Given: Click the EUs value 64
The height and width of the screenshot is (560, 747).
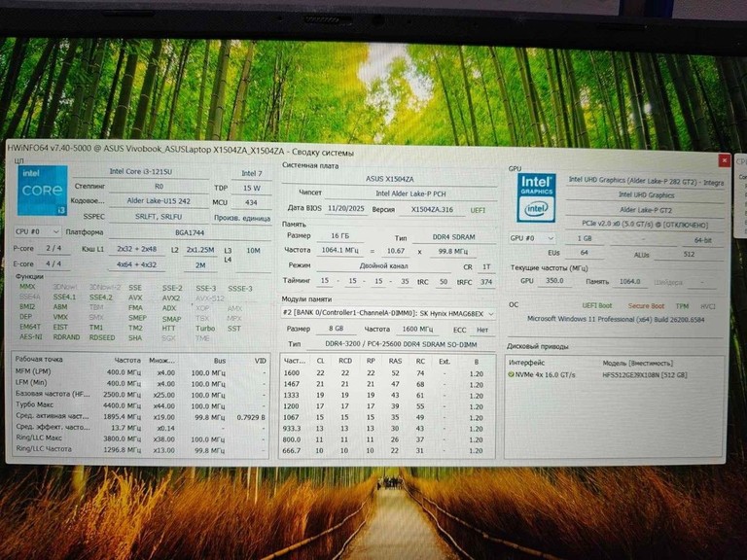Looking at the screenshot, I should [x=584, y=253].
